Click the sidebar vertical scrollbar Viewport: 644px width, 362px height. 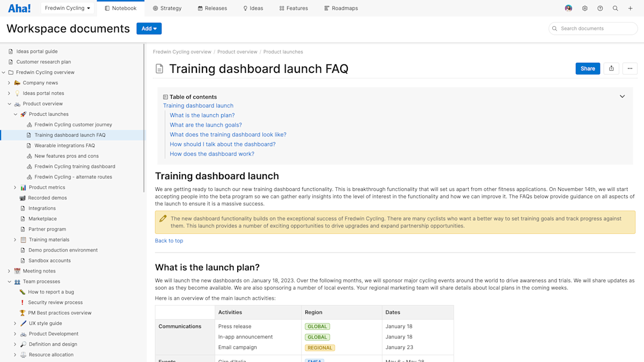pos(144,118)
